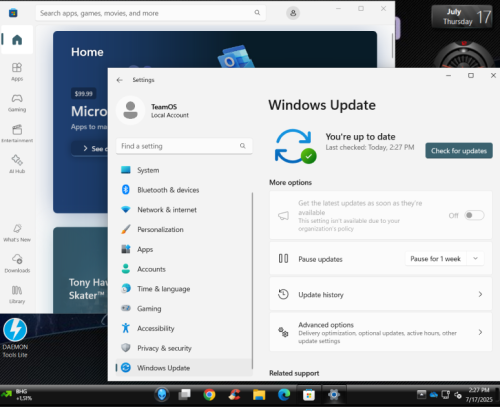Open Update history chevron

click(x=480, y=294)
